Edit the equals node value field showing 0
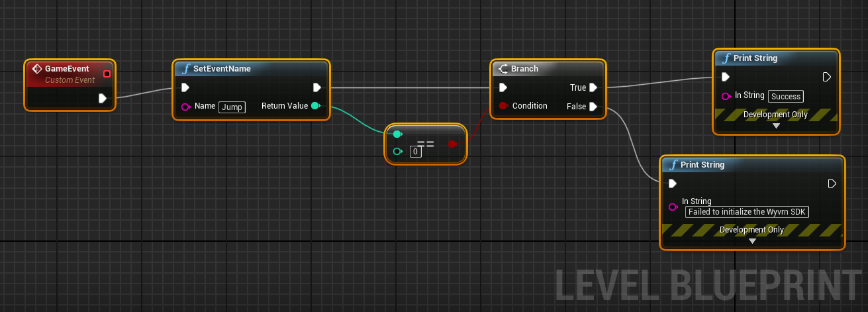The width and height of the screenshot is (868, 312). coord(415,152)
